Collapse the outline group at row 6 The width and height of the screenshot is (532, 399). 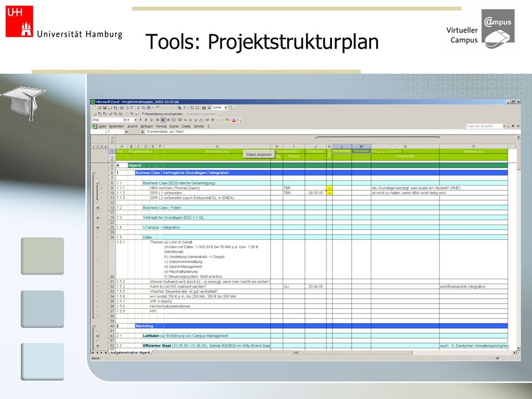pos(93,173)
